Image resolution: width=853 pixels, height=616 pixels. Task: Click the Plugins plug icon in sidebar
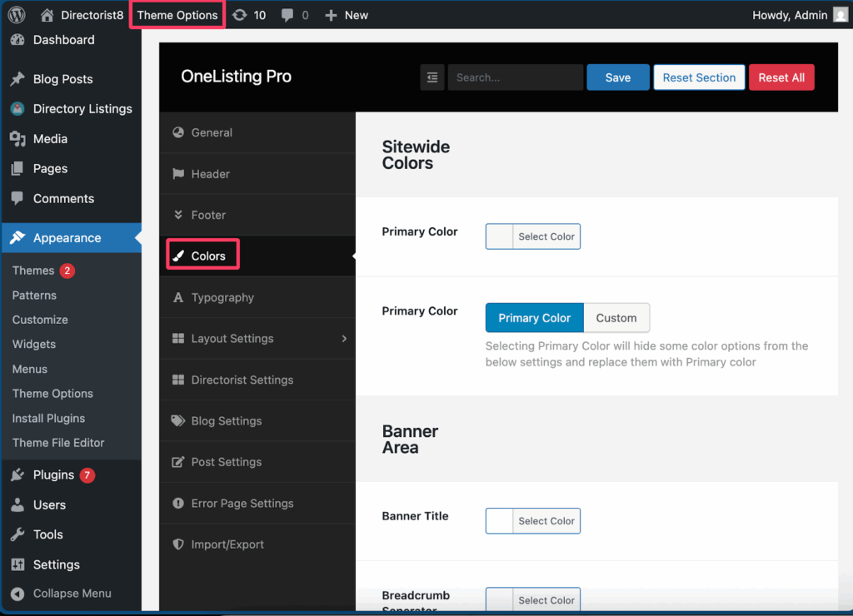(17, 474)
